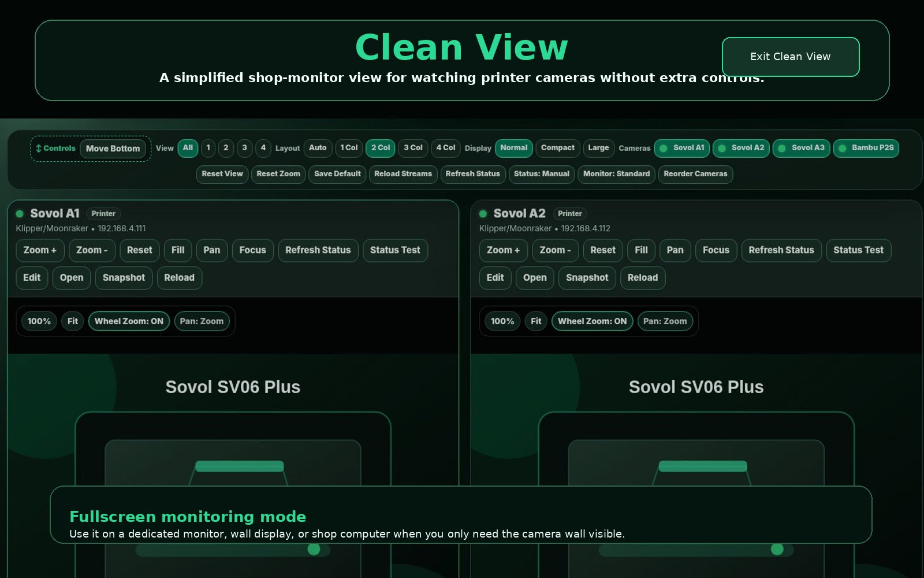Click the Exit Clean View button

coord(790,57)
